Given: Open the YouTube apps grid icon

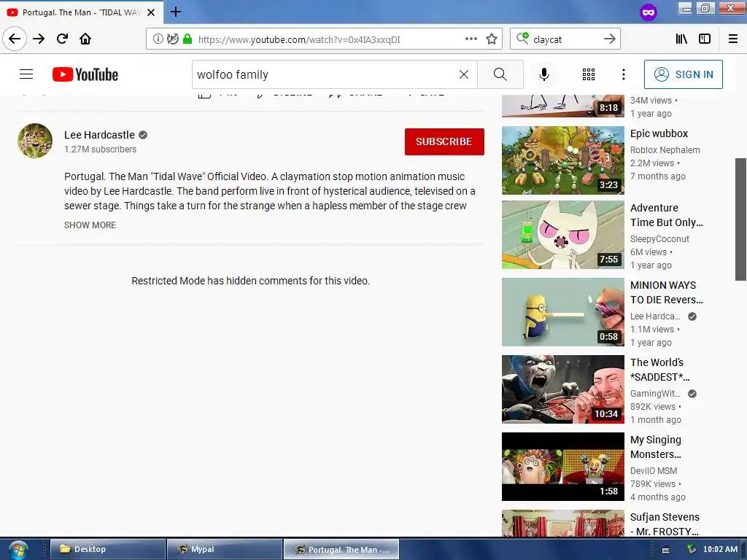Looking at the screenshot, I should click(x=589, y=74).
